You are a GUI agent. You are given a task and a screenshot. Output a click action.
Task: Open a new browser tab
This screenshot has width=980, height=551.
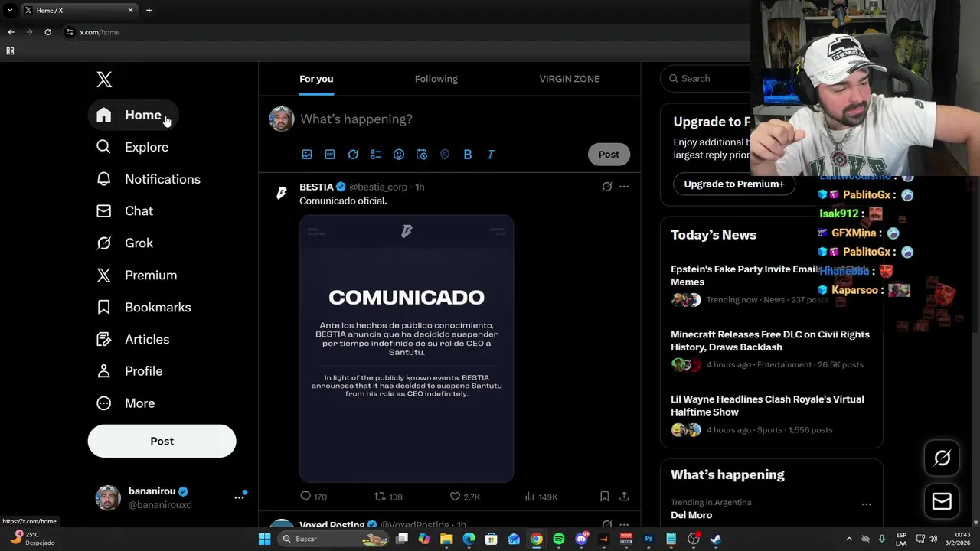point(149,11)
